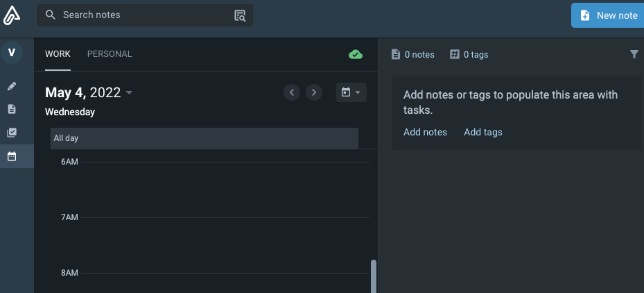Click the New note button
Viewport: 644px width, 293px height.
(608, 15)
